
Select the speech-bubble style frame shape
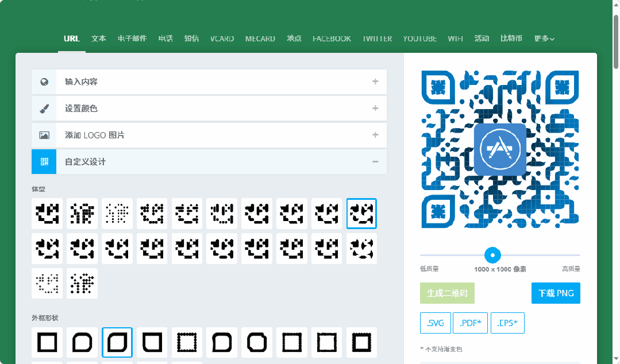[222, 342]
